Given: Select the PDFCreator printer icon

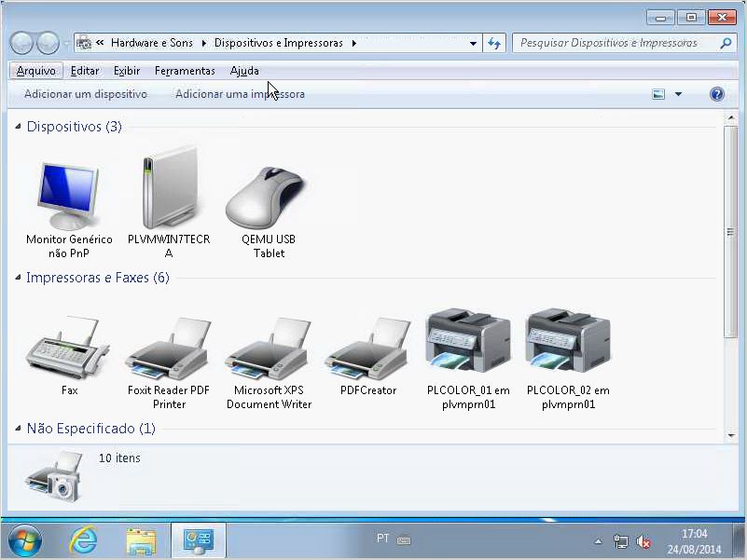Looking at the screenshot, I should coord(368,348).
